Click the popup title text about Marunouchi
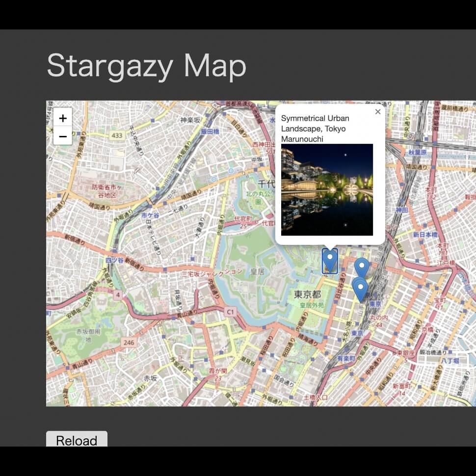This screenshot has height=476, width=476. click(315, 129)
